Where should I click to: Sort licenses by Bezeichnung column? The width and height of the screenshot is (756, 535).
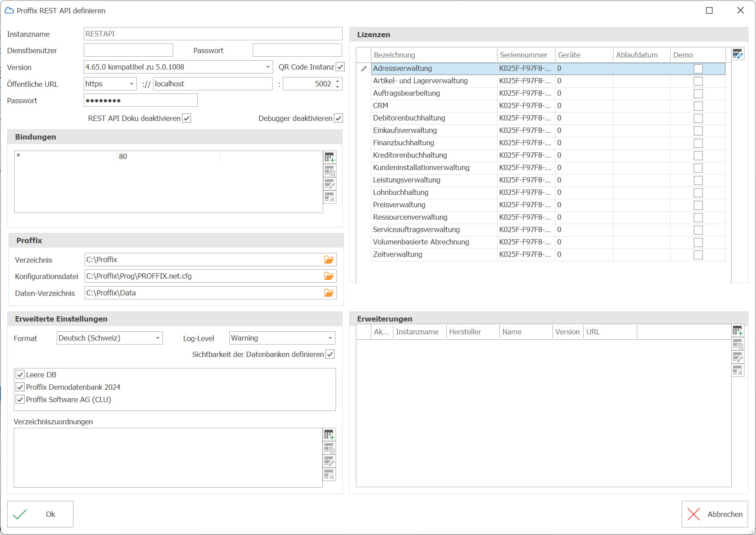click(x=434, y=55)
